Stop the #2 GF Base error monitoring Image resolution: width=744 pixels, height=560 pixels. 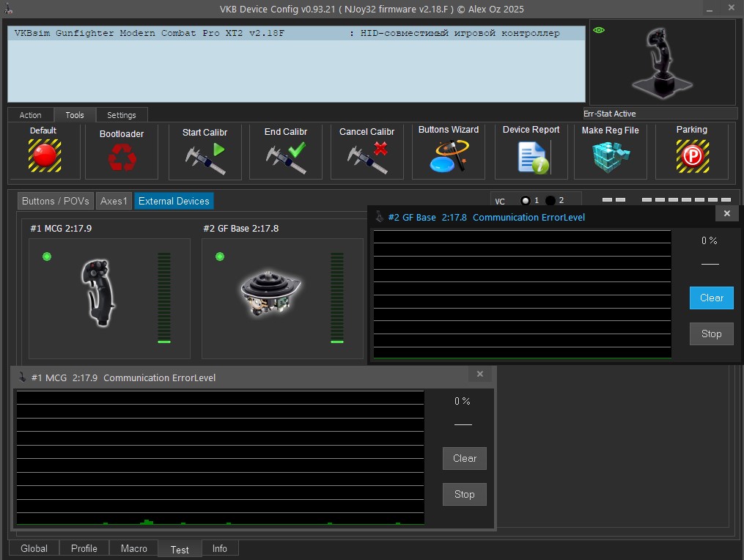click(x=711, y=334)
